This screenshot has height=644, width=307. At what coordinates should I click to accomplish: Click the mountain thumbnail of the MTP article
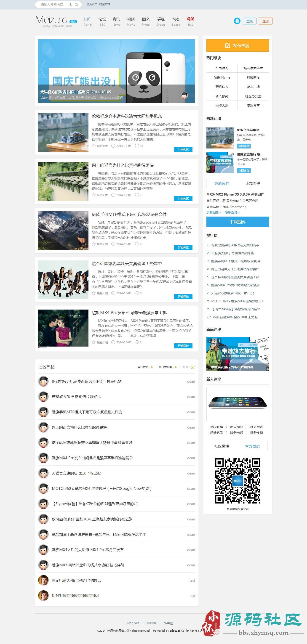(63, 231)
